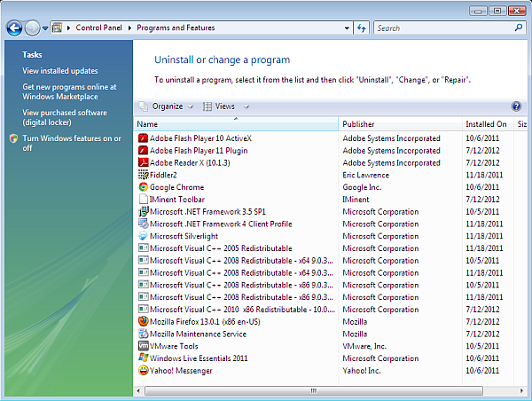Select the Fiddler2 entry name
The height and width of the screenshot is (401, 532).
tap(163, 175)
